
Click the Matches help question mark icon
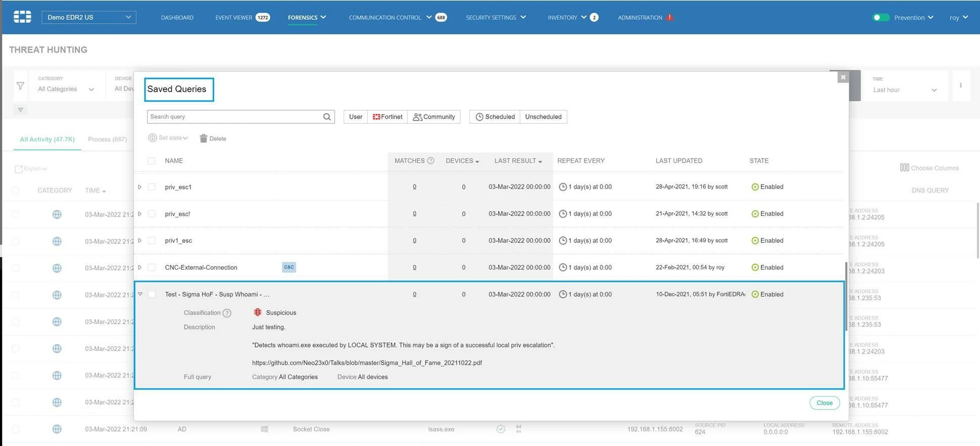(430, 161)
